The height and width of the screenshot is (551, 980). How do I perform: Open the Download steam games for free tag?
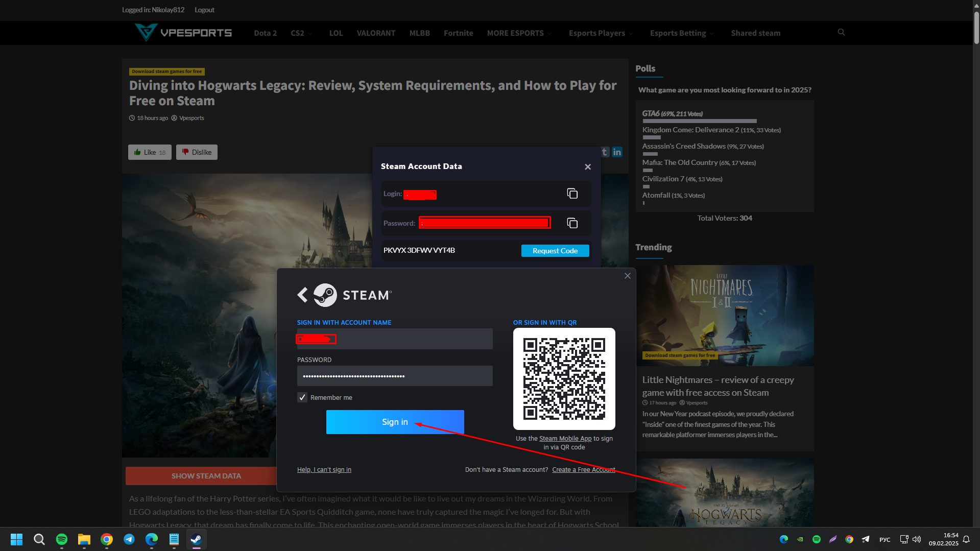click(167, 71)
